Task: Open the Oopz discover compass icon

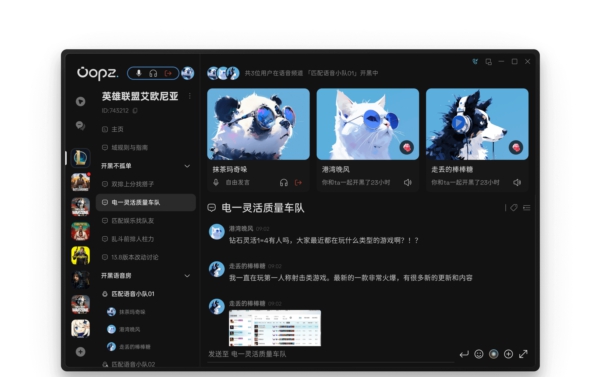Action: [x=80, y=101]
